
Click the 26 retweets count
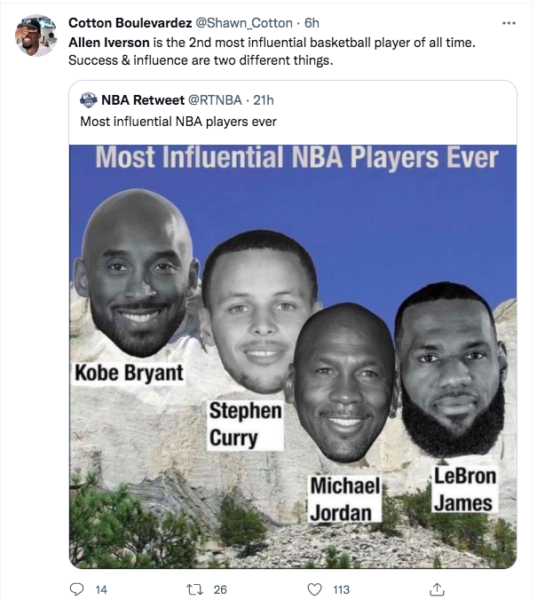click(x=220, y=590)
